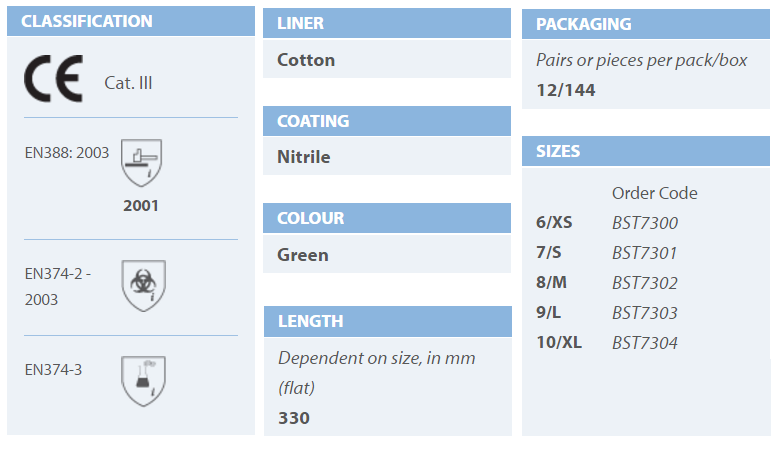Select the Classification header
Viewport: 782px width, 454px height.
[x=86, y=21]
